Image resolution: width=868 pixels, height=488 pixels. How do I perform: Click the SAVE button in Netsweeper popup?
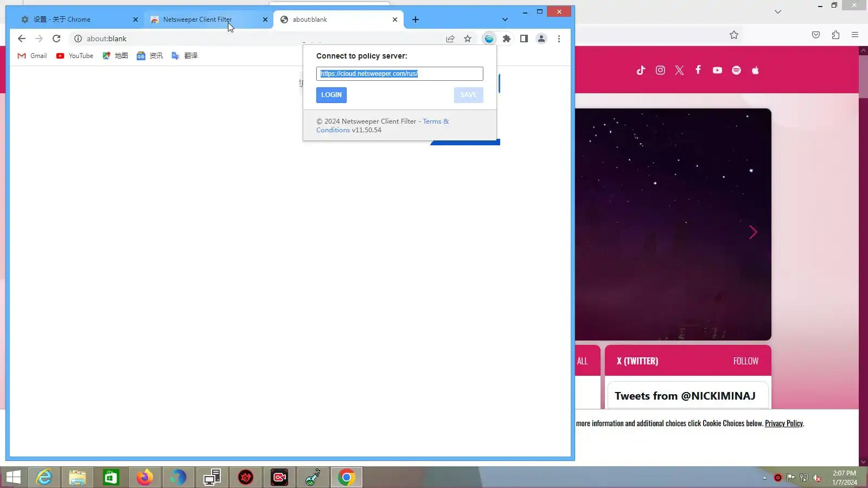click(469, 95)
